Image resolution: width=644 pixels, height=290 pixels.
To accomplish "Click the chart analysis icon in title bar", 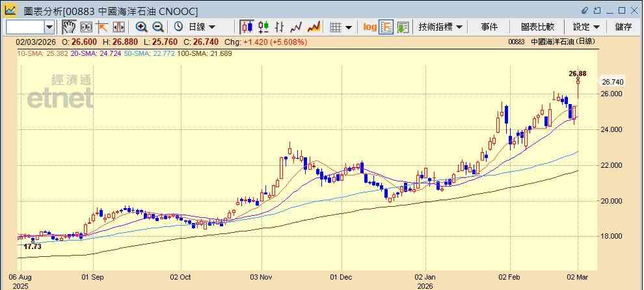I will 10,10.
